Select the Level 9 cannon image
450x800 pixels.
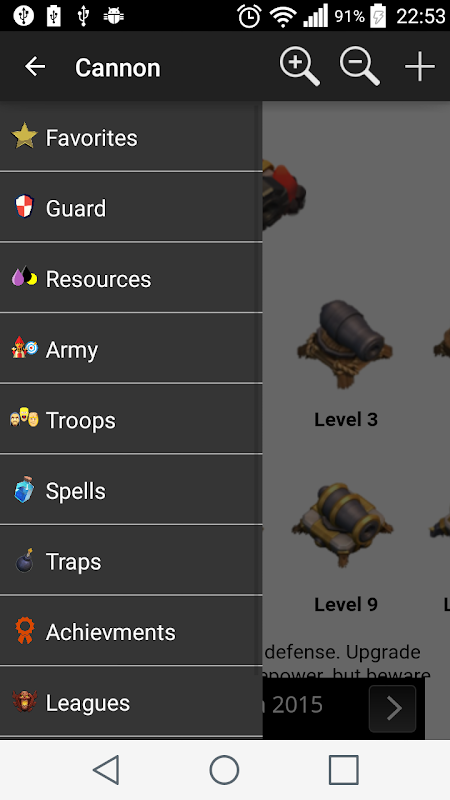pyautogui.click(x=343, y=526)
